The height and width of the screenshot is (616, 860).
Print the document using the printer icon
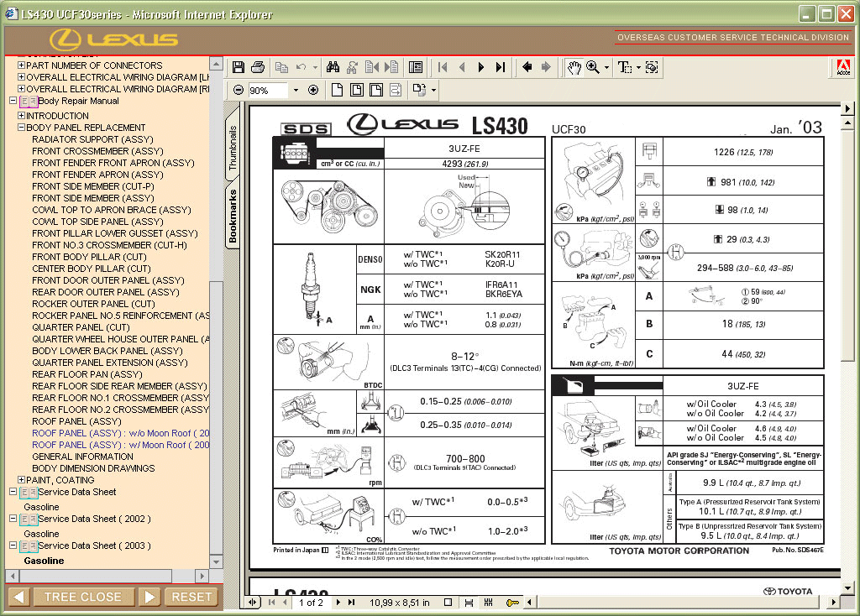[x=258, y=67]
